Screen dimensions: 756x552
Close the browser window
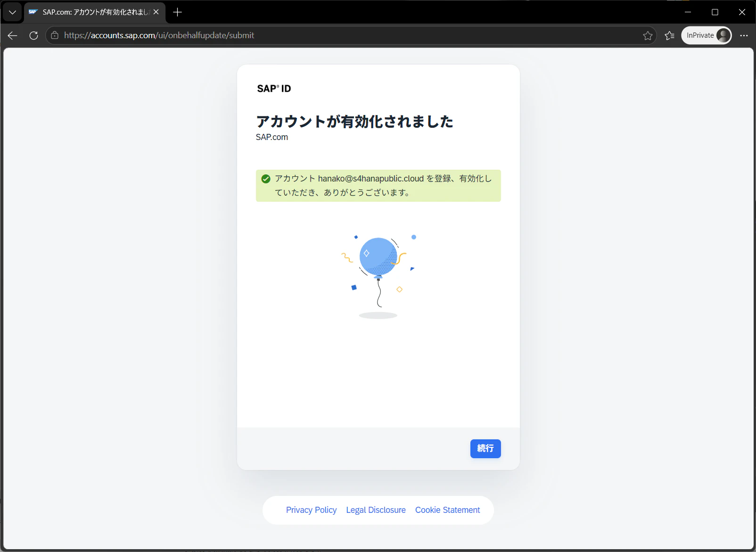(x=742, y=12)
